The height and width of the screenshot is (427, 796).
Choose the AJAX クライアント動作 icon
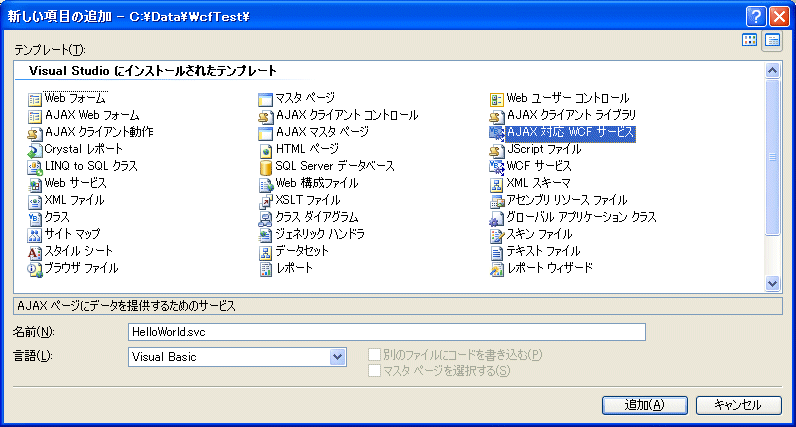pyautogui.click(x=35, y=134)
